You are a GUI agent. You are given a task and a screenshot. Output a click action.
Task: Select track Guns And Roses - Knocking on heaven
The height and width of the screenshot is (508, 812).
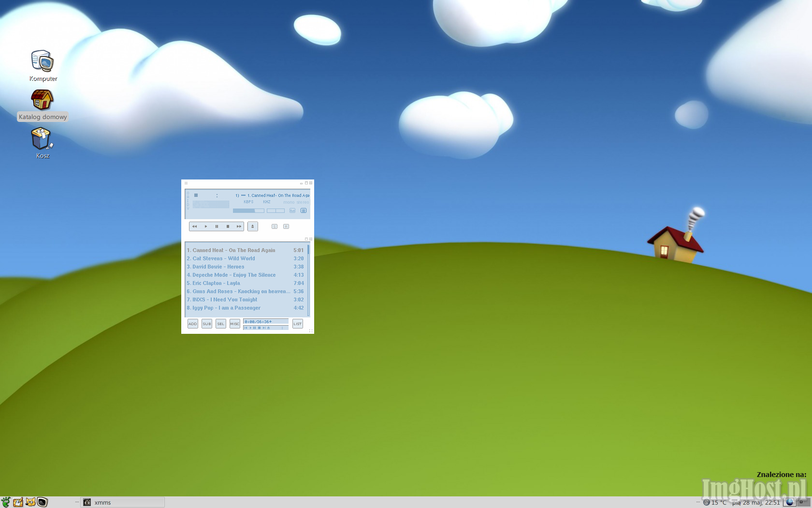point(246,291)
